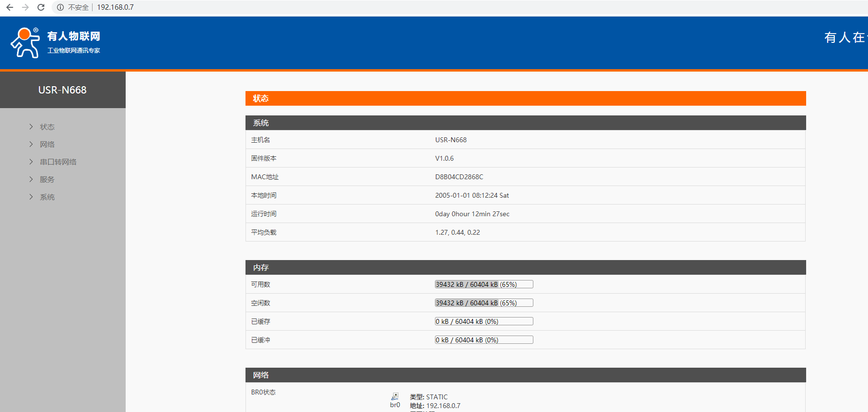Expand the 系统 chevron in sidebar
Image resolution: width=868 pixels, height=412 pixels.
pyautogui.click(x=31, y=197)
